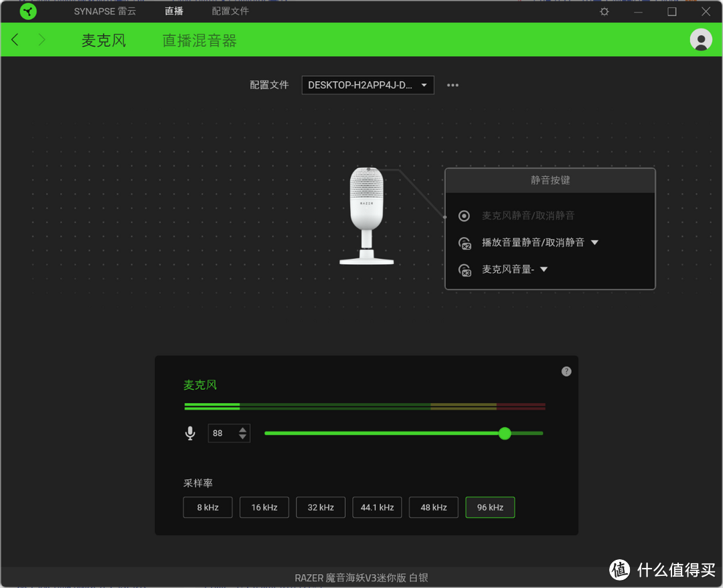Viewport: 723px width, 588px height.
Task: Click the 配置文件 label beside dropdown
Action: [269, 85]
